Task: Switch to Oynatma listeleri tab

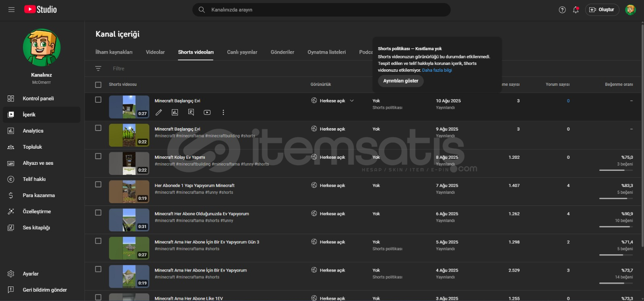Action: 326,52
